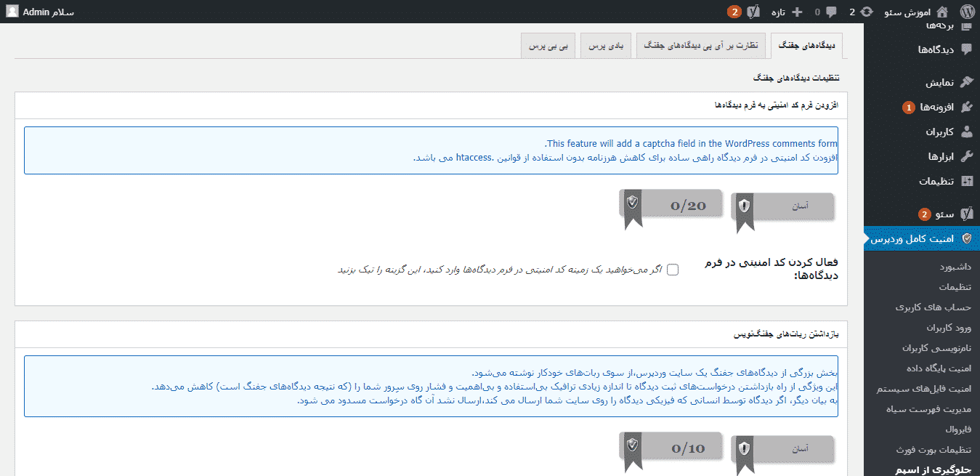Image resolution: width=980 pixels, height=476 pixels.
Task: Select امنیت کامل وردپرس shield menu item
Action: coord(921,238)
